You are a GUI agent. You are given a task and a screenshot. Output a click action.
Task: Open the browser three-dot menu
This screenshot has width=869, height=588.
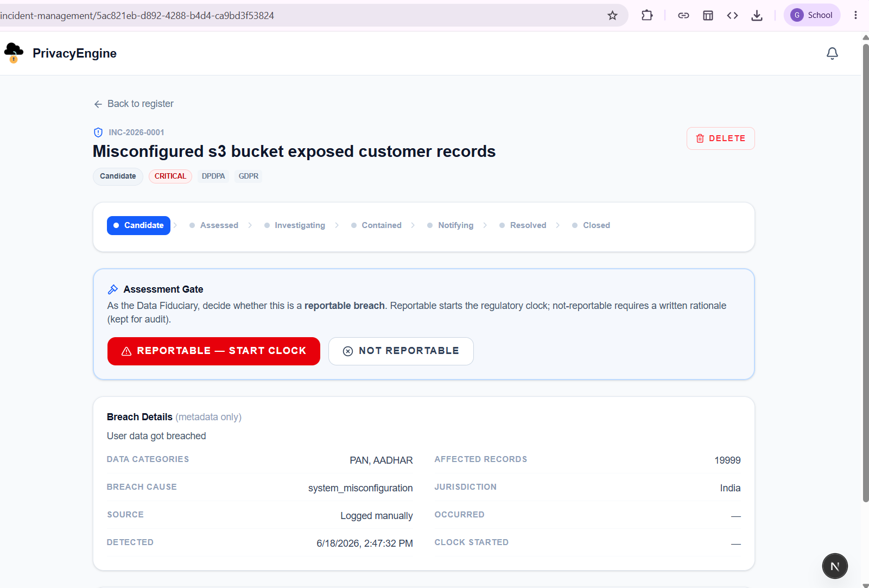pos(855,15)
